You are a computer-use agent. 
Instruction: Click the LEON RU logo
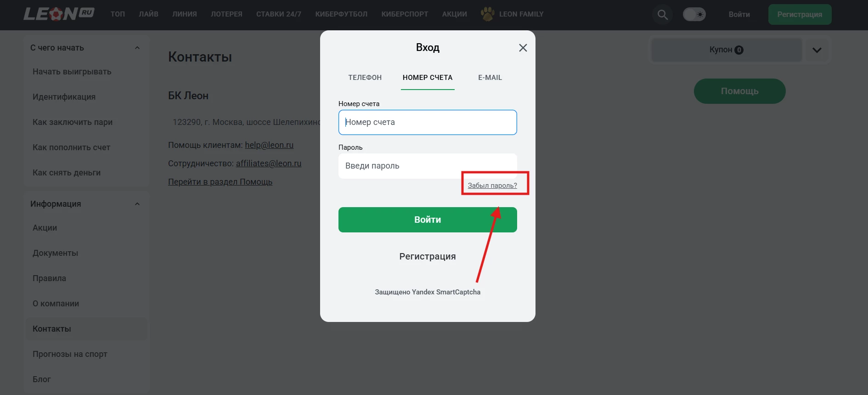point(59,14)
